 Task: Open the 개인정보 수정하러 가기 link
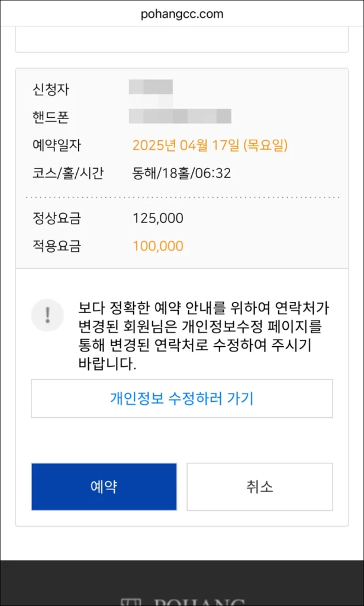pyautogui.click(x=182, y=398)
